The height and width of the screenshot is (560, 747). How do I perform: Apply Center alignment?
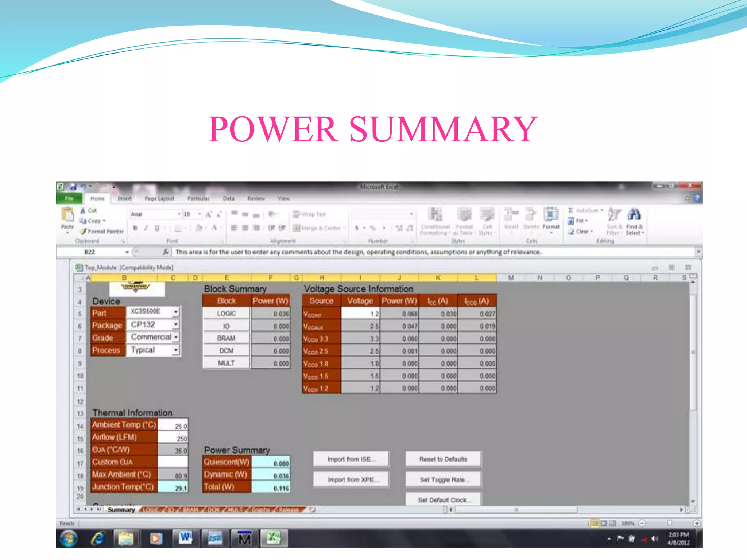245,228
